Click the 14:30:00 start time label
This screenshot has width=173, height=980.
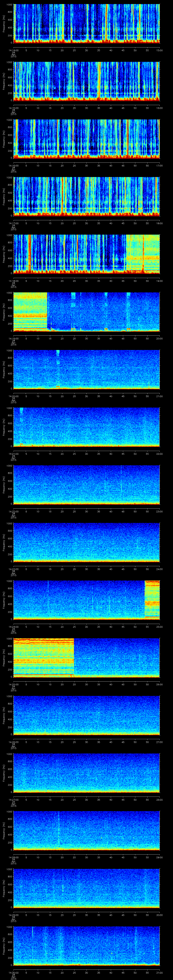13,972
